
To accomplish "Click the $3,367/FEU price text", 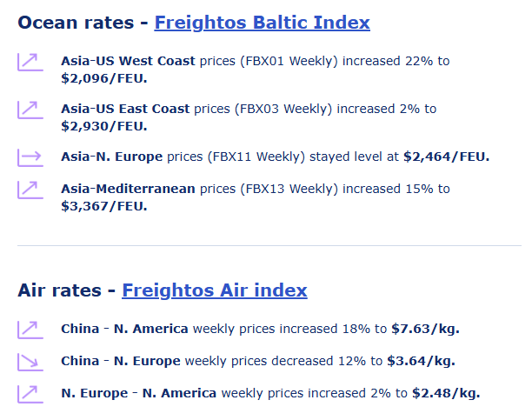I will 103,205.
